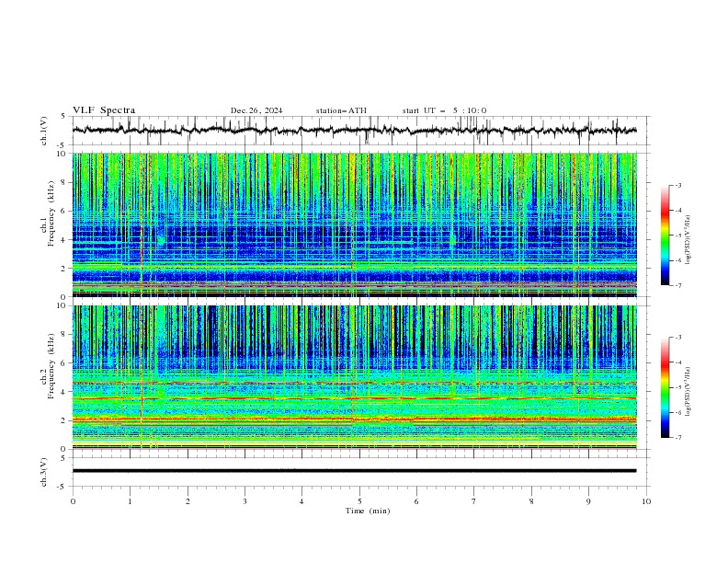Click the "9" minute tick on time axis
This screenshot has height=563, width=728.
[588, 501]
